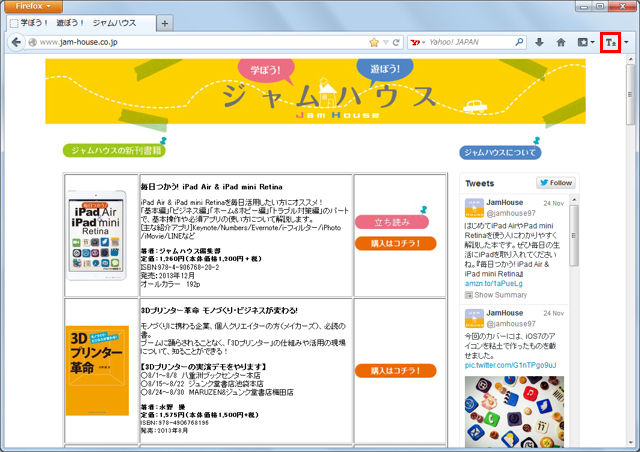This screenshot has height=452, width=640.
Task: Click the text size toolbar icon
Action: (x=611, y=42)
